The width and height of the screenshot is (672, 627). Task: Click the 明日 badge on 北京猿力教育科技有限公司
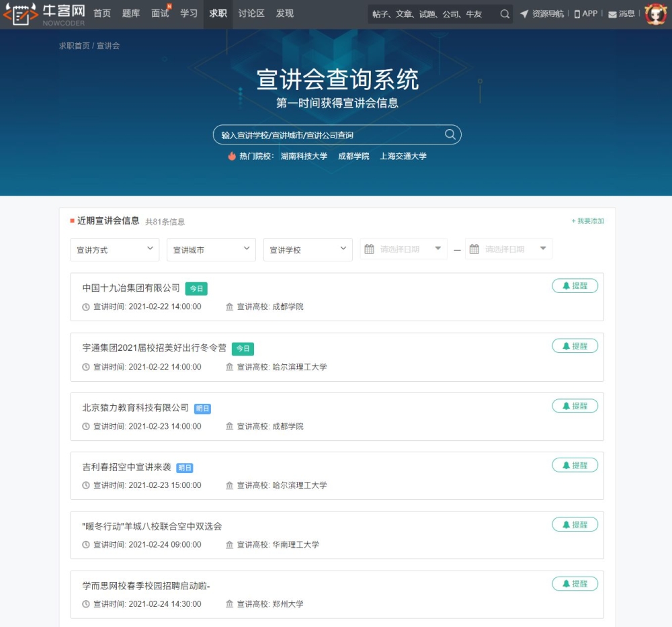tap(203, 409)
